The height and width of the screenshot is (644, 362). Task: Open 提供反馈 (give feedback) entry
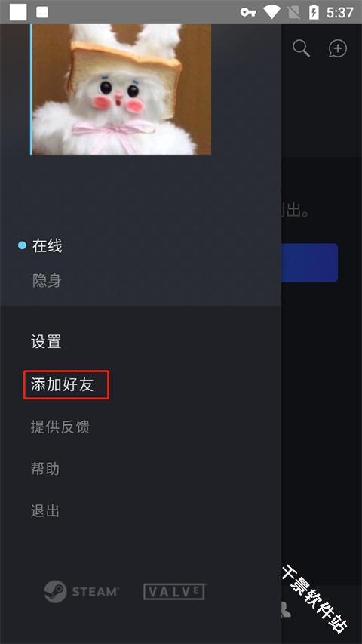pyautogui.click(x=60, y=427)
